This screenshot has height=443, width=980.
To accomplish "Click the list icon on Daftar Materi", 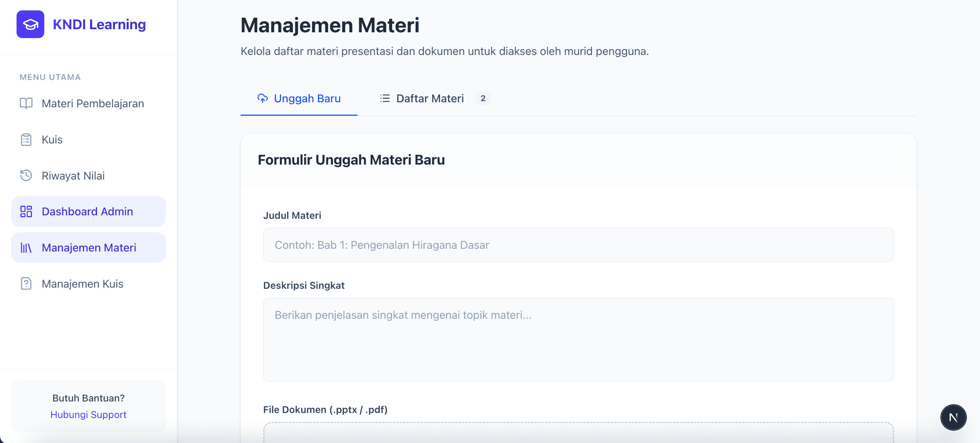I will [x=385, y=98].
